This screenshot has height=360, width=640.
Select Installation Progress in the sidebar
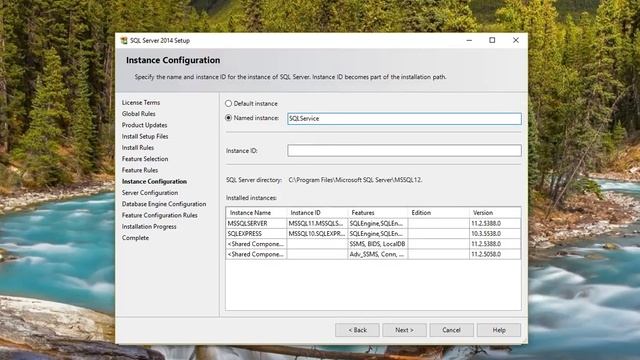click(x=149, y=227)
